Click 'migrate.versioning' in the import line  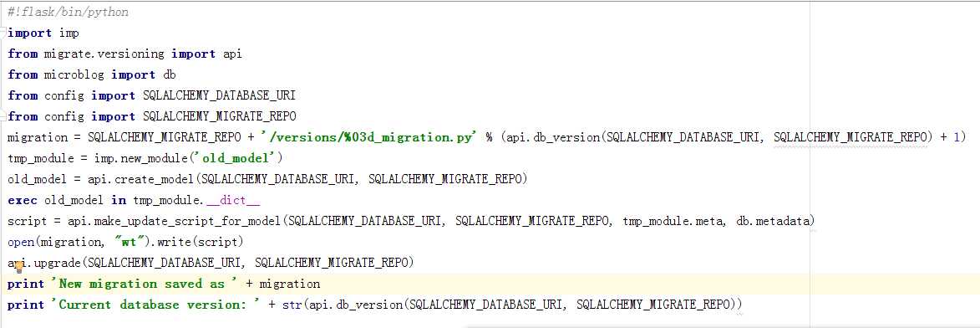(x=104, y=54)
